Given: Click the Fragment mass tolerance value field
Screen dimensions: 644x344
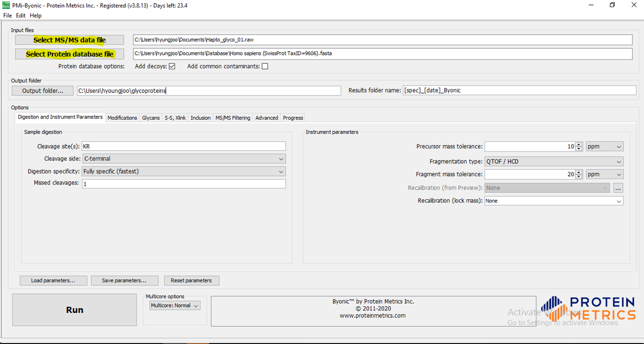Looking at the screenshot, I should point(530,174).
